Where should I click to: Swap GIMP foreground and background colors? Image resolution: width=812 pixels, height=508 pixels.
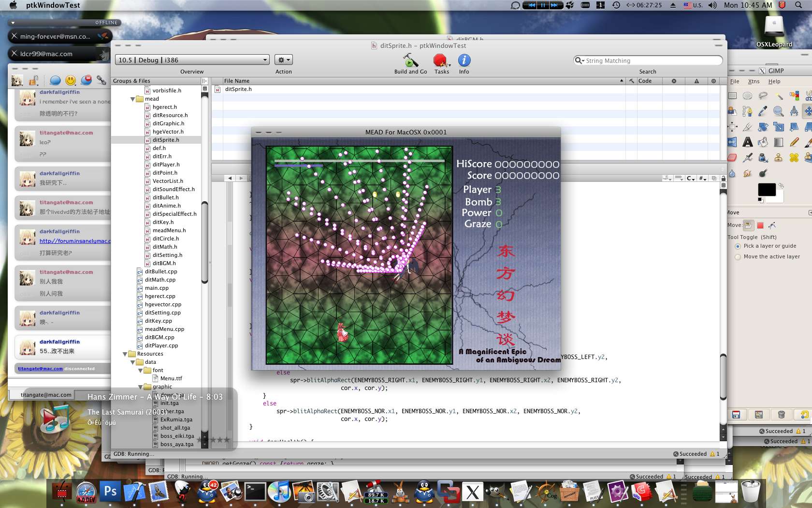click(x=781, y=186)
